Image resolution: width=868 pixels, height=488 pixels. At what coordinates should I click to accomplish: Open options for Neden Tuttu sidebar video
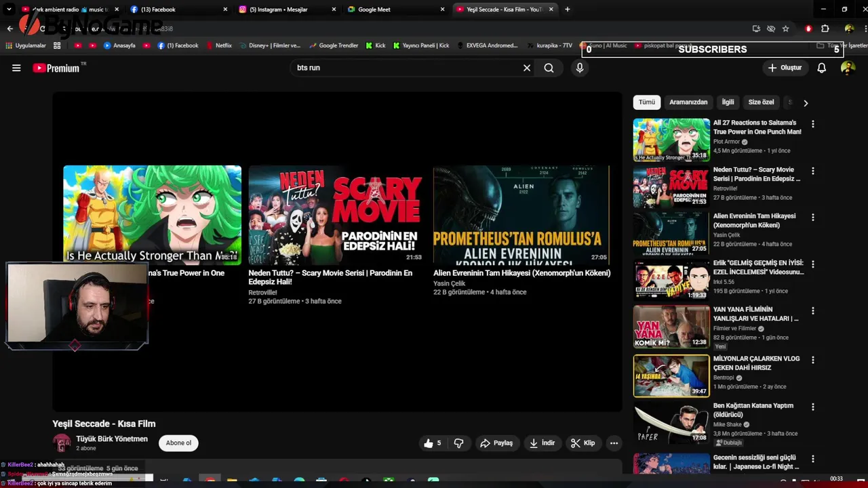[812, 171]
